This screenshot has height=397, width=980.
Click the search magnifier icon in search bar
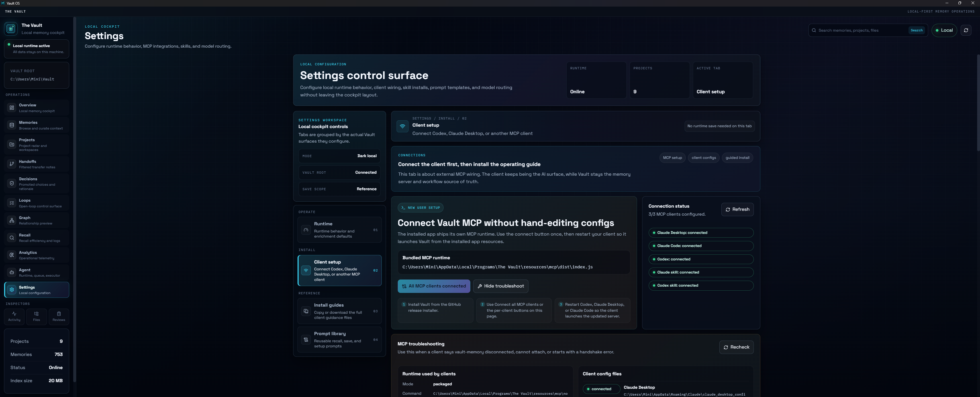(814, 31)
